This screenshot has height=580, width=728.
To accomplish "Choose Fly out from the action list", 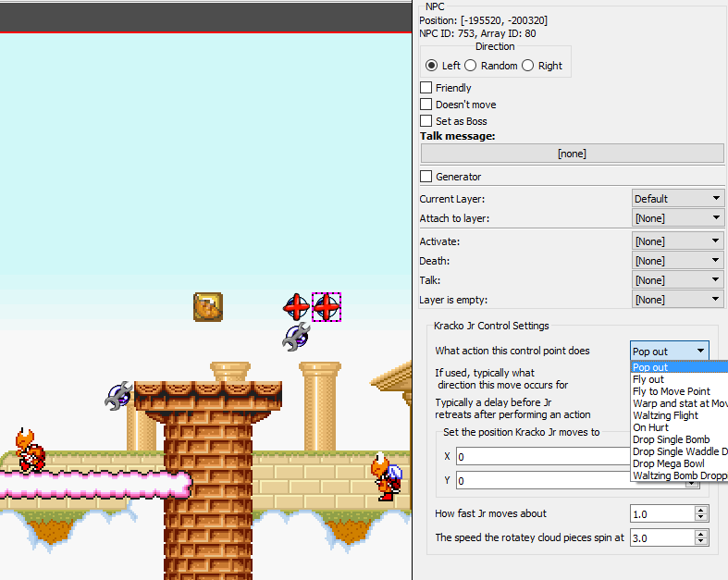I will point(680,379).
